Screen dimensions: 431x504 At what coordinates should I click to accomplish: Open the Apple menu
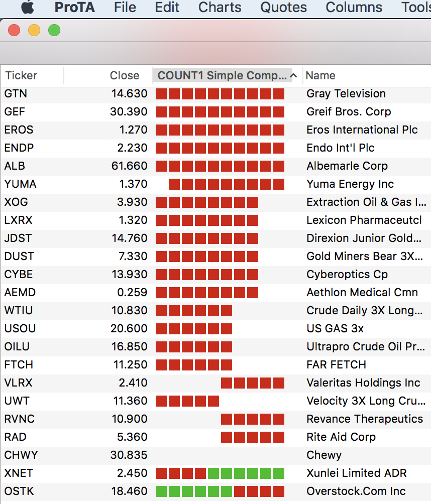click(x=28, y=7)
